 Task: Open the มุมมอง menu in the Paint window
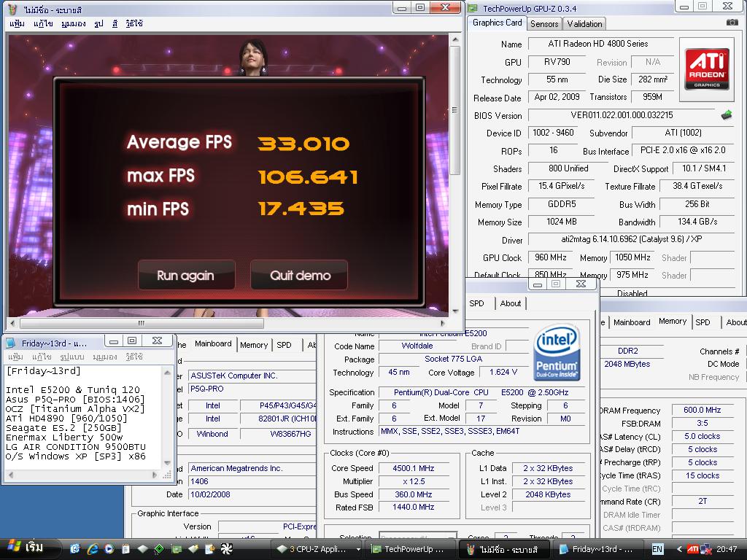[x=74, y=23]
